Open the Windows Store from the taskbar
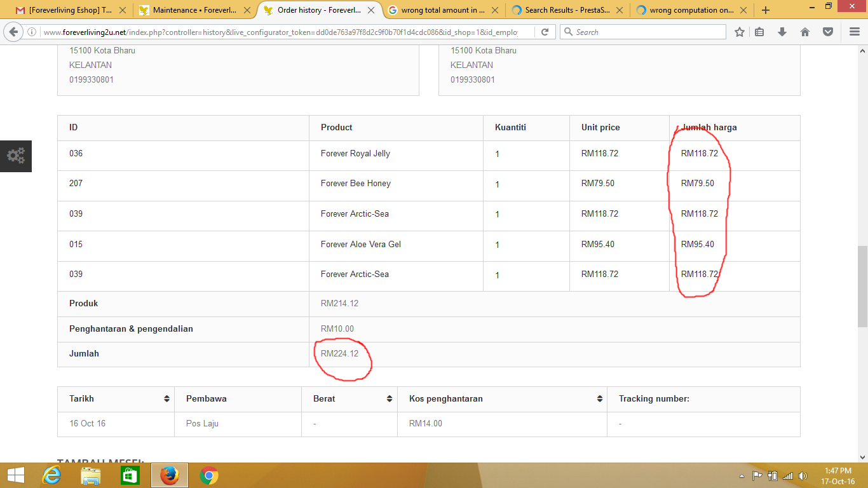The height and width of the screenshot is (488, 868). click(130, 475)
